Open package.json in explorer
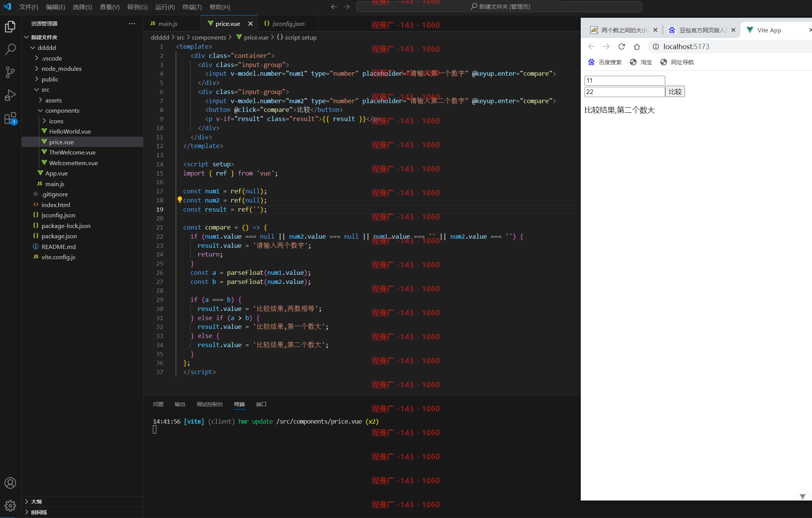Screen dimensions: 812x518 82,236
